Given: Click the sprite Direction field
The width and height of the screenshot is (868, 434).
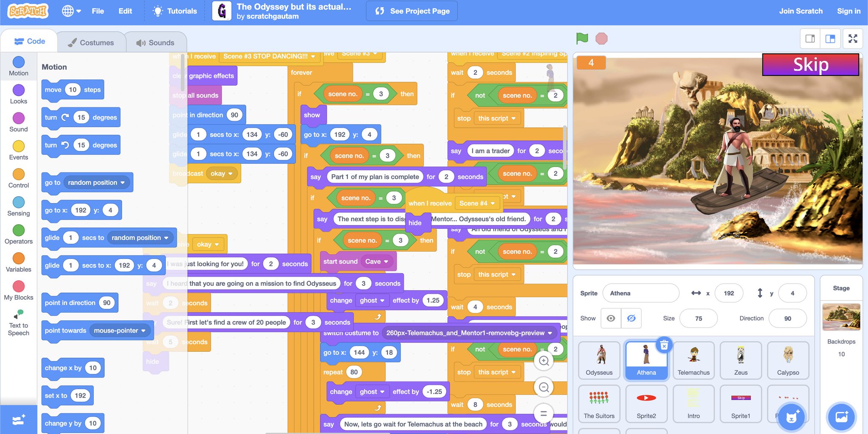Looking at the screenshot, I should [x=787, y=318].
